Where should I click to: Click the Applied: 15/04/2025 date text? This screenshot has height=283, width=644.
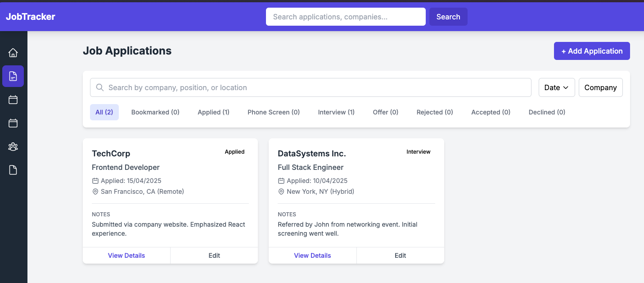pyautogui.click(x=131, y=181)
